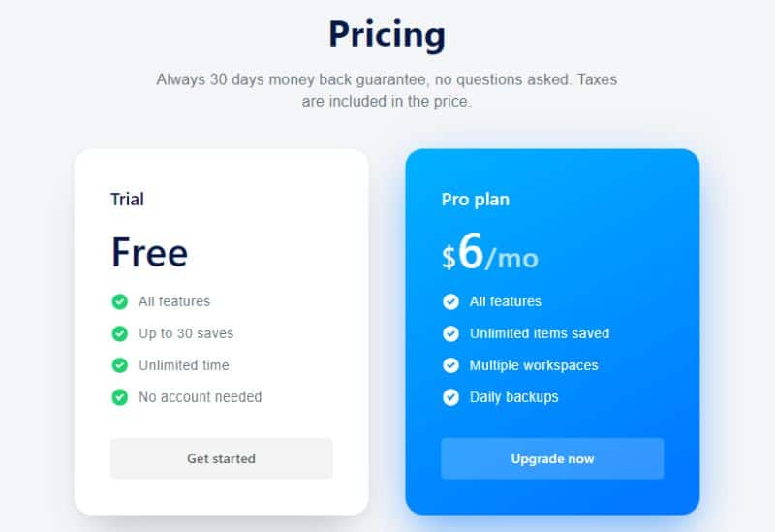Click white checkmark beside Daily backups
The width and height of the screenshot is (775, 532).
[450, 397]
